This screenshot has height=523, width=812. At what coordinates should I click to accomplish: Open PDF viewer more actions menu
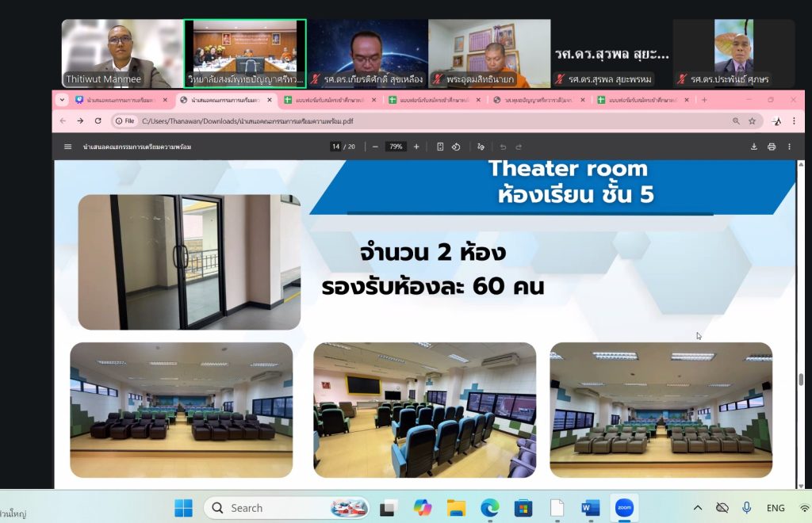pos(789,147)
